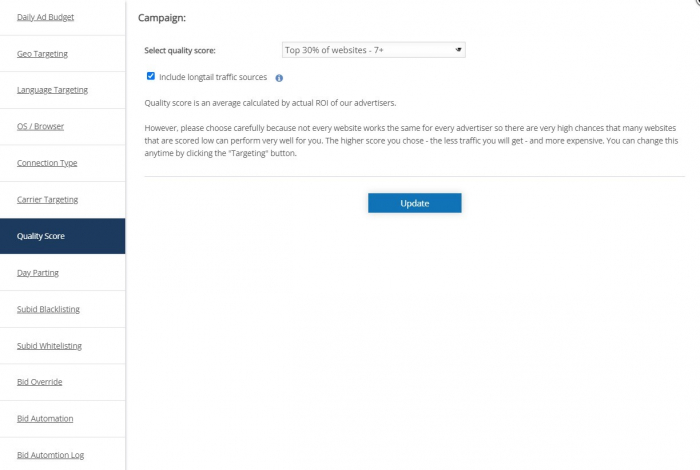Click the 'Quality score is an average' sentence

point(270,103)
